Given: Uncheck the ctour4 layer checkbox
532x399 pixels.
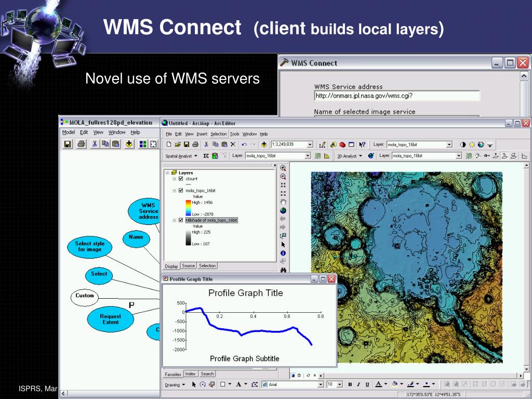Looking at the screenshot, I should coord(181,179).
